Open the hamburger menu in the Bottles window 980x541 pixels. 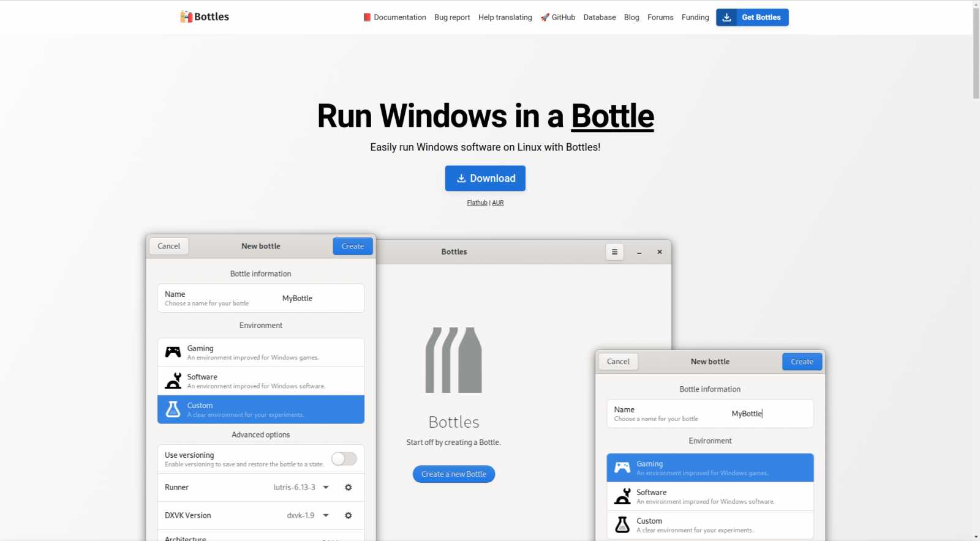tap(615, 252)
